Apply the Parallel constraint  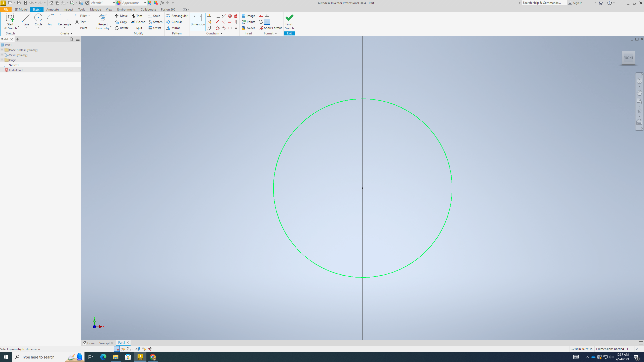coord(218,22)
